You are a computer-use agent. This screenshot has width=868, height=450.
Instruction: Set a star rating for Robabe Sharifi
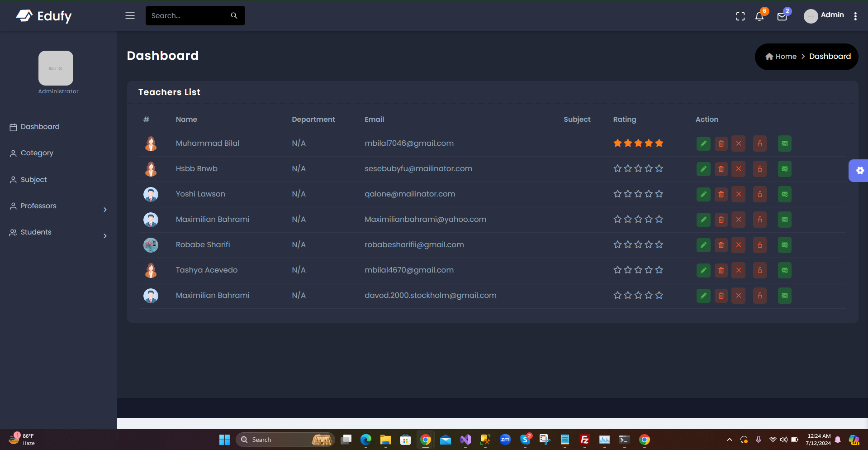tap(638, 244)
